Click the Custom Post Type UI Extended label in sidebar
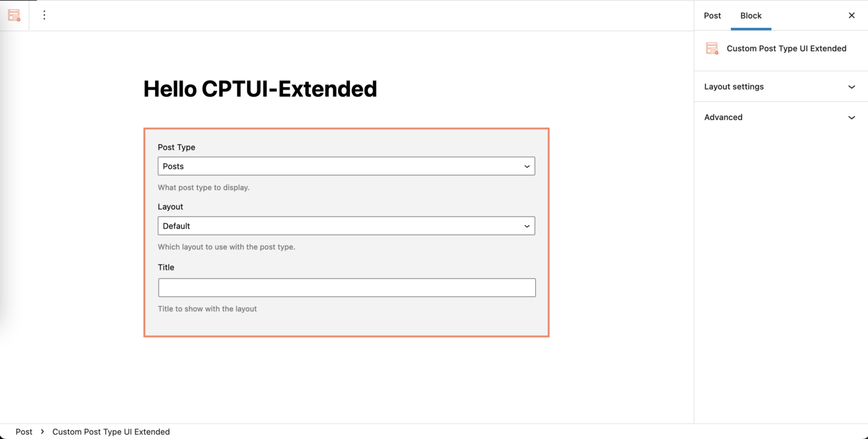Screen dimensions: 868x439 tap(787, 49)
